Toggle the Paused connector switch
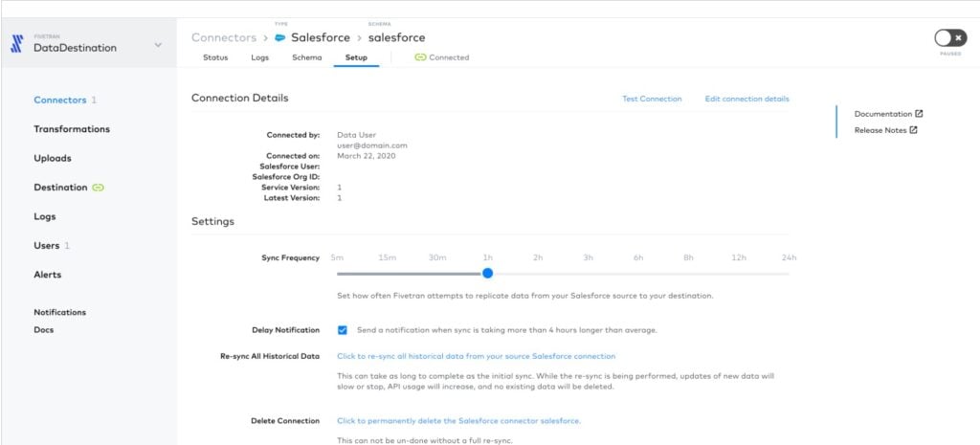Image resolution: width=980 pixels, height=445 pixels. (x=950, y=38)
